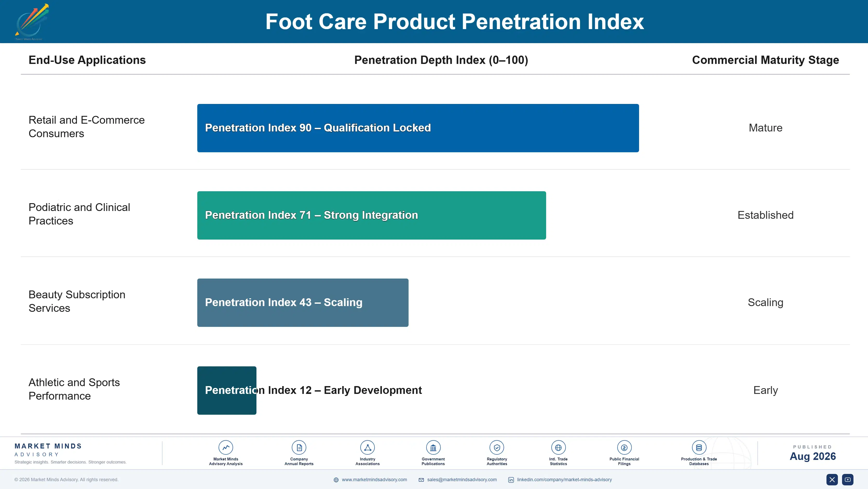Select the Penetration Index 43 Scaling bar
868x489 pixels.
(303, 302)
